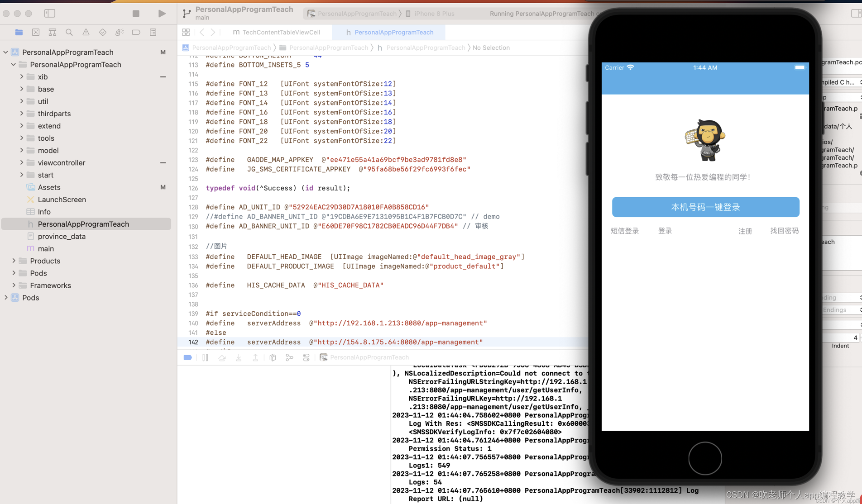Switch to the TechContentTableViewCell tab
Image resolution: width=862 pixels, height=504 pixels.
coord(276,32)
